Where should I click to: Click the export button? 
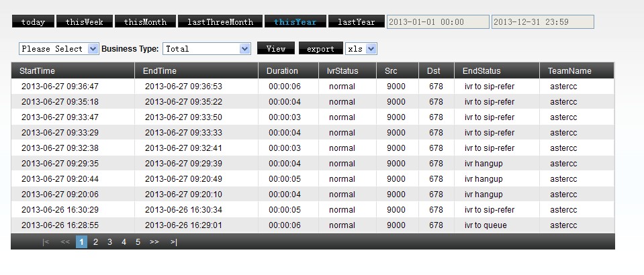320,49
